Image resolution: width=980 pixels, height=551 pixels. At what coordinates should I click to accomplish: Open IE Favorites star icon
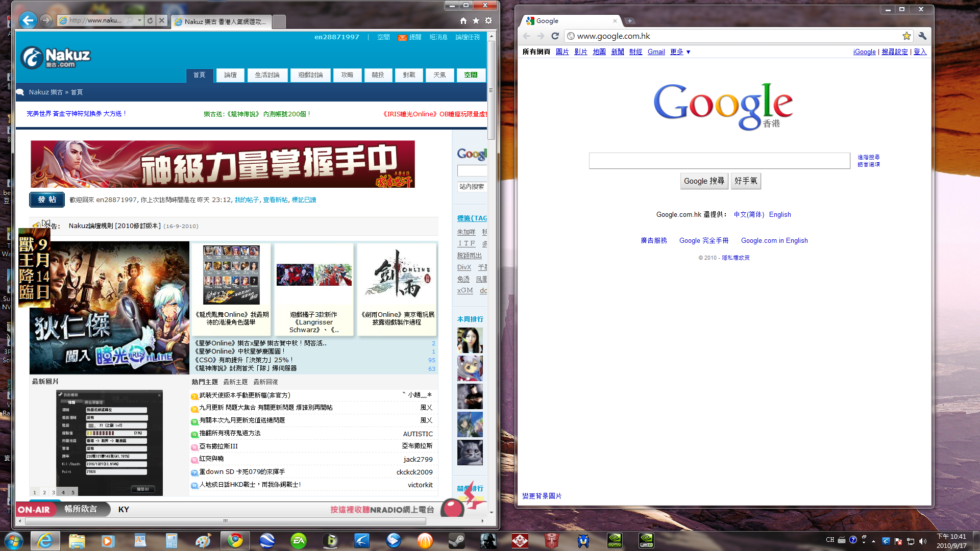(x=476, y=20)
